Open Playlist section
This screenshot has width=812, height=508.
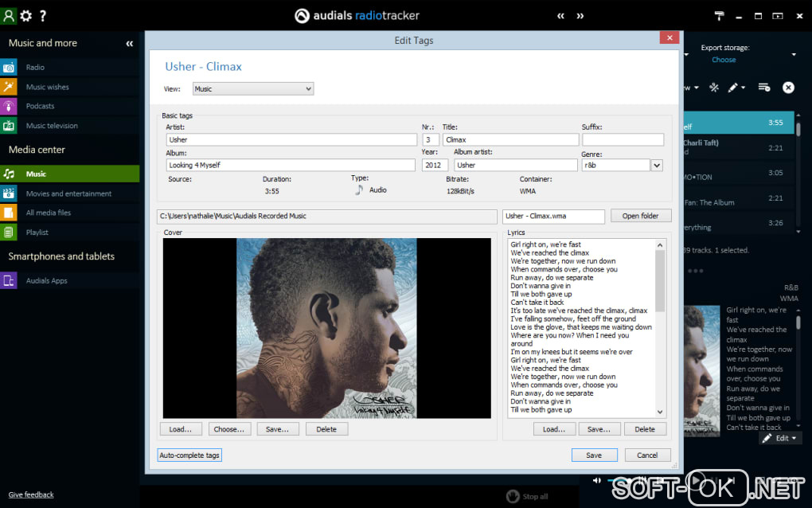70,232
